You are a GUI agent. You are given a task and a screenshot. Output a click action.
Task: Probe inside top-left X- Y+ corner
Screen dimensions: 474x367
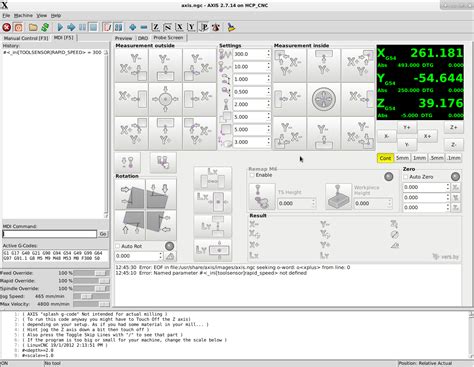coord(290,65)
